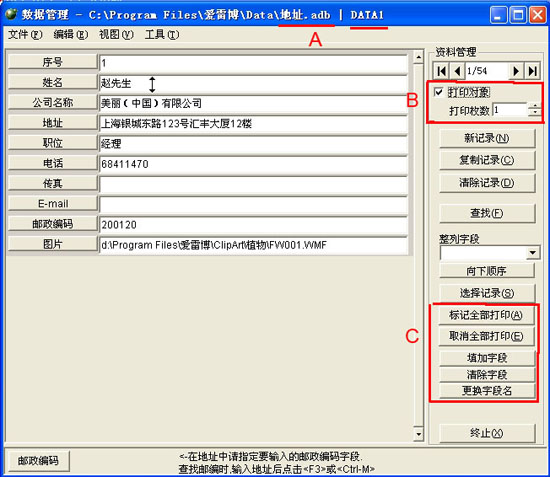This screenshot has height=477, width=550.
Task: Open the 整列字段 dropdown
Action: point(533,253)
